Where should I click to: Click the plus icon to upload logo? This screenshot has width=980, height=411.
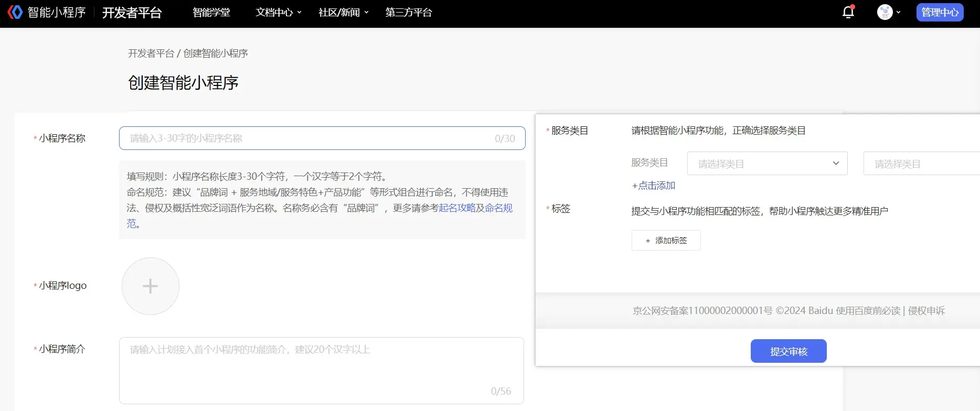(x=151, y=286)
